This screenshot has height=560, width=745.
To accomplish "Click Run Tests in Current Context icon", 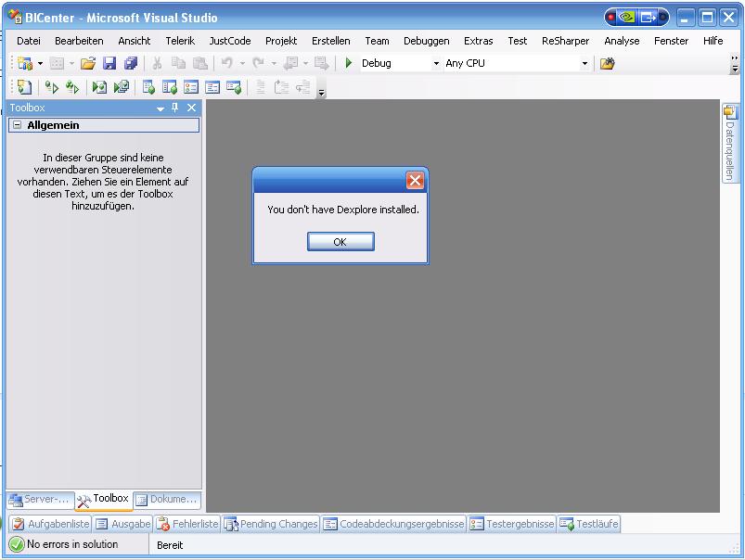I will (x=51, y=87).
